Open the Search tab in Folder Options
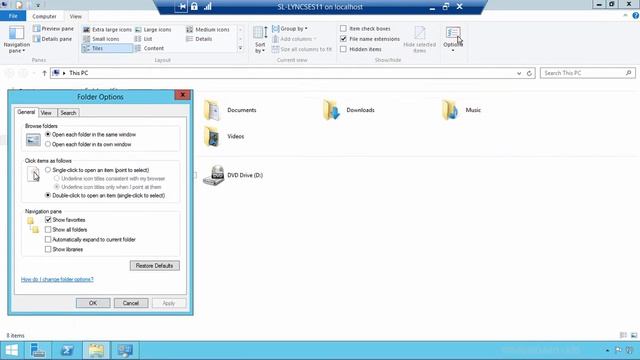The image size is (640, 360). pyautogui.click(x=68, y=113)
